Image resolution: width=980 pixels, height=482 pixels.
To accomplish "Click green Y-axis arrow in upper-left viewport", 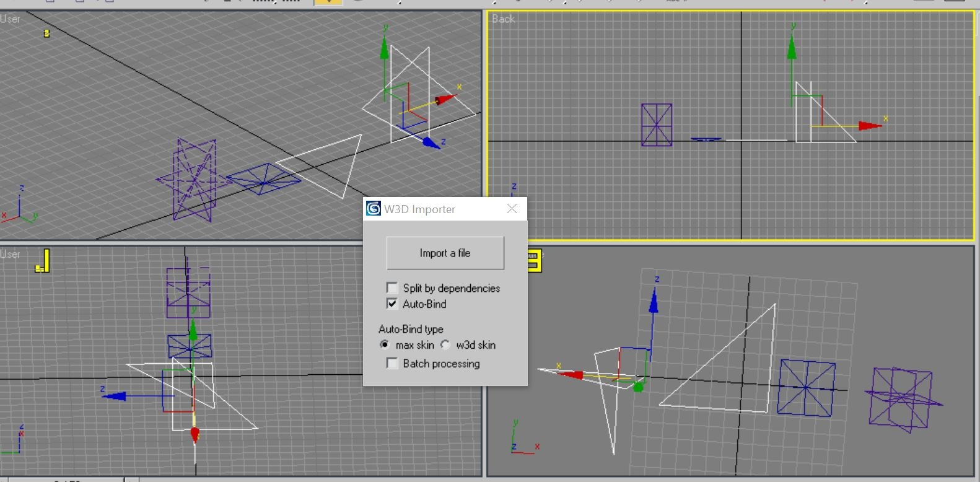I will 384,48.
